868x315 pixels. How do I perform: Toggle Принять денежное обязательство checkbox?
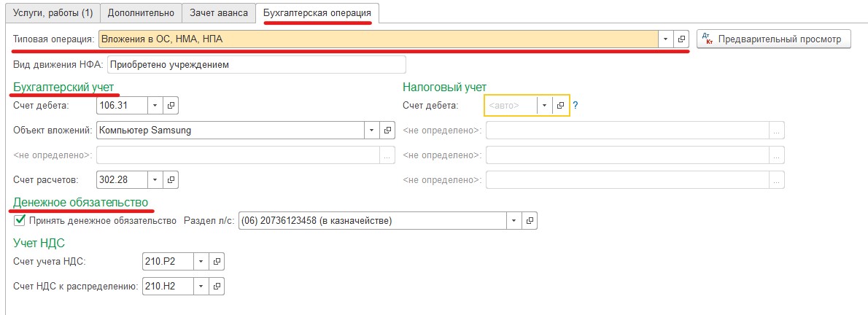20,221
